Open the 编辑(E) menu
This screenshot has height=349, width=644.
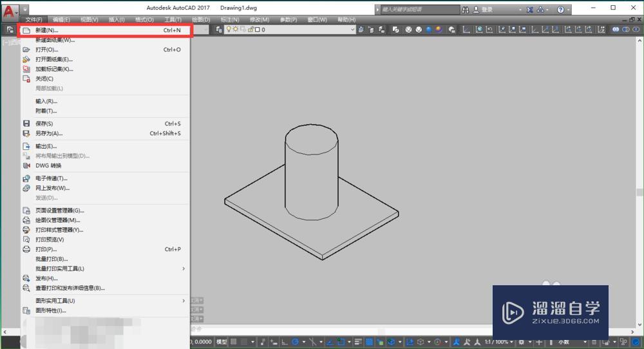coord(61,20)
